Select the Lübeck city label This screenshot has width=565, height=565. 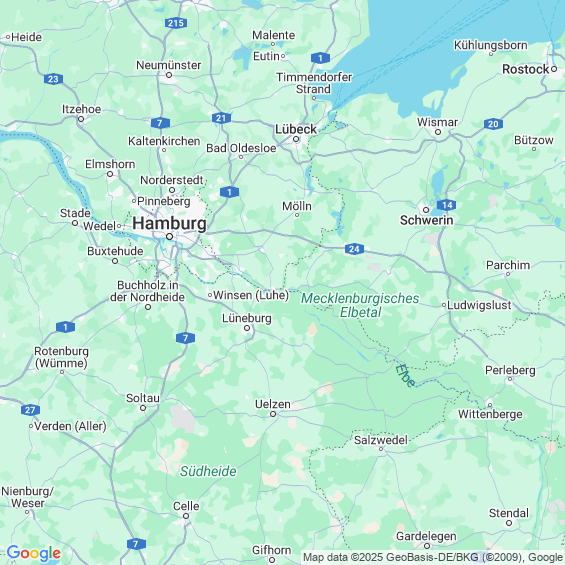[x=296, y=129]
